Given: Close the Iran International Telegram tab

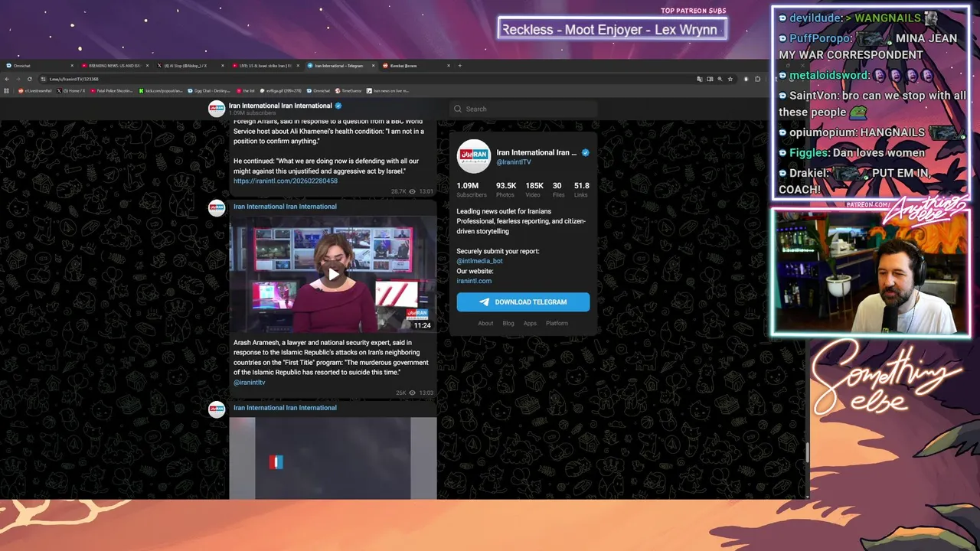Looking at the screenshot, I should (373, 66).
